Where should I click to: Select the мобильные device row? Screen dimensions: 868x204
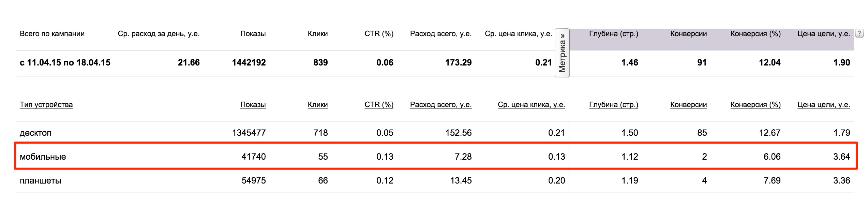[435, 157]
